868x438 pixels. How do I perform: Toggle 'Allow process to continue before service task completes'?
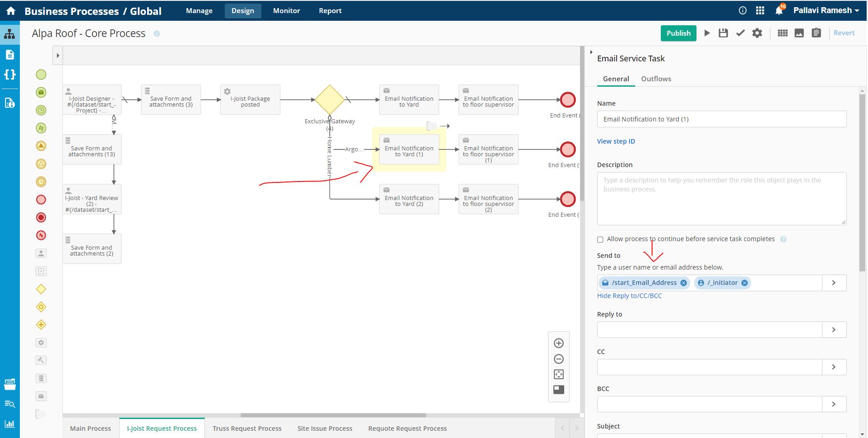(600, 239)
